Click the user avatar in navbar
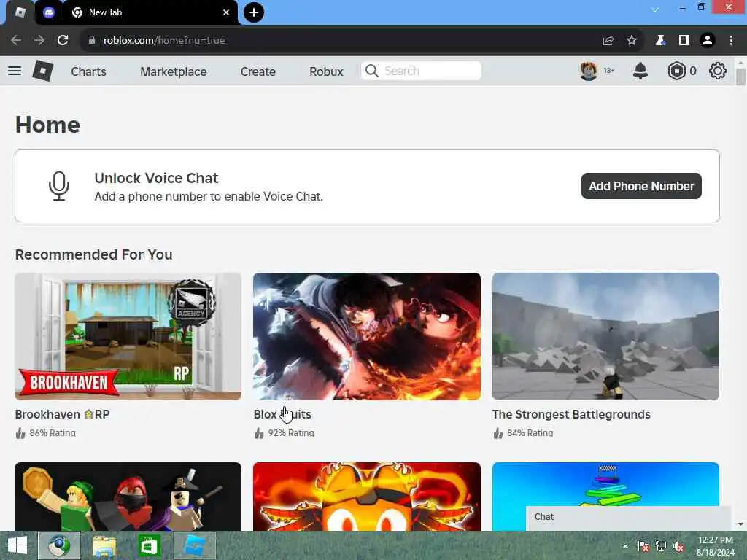The width and height of the screenshot is (747, 560). point(589,71)
